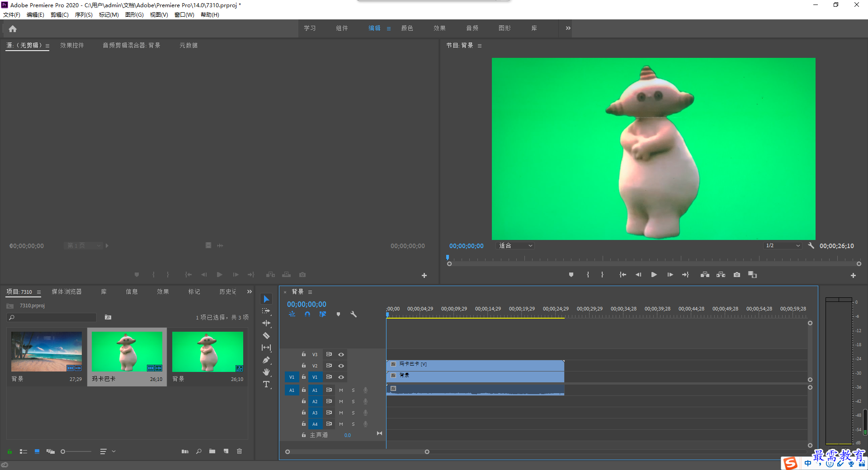Click the timeline horizontal zoom scrollbar
The image size is (868, 470).
357,451
